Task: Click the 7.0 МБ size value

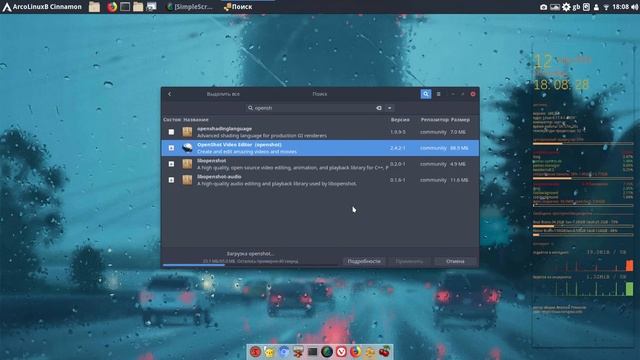Action: click(458, 132)
